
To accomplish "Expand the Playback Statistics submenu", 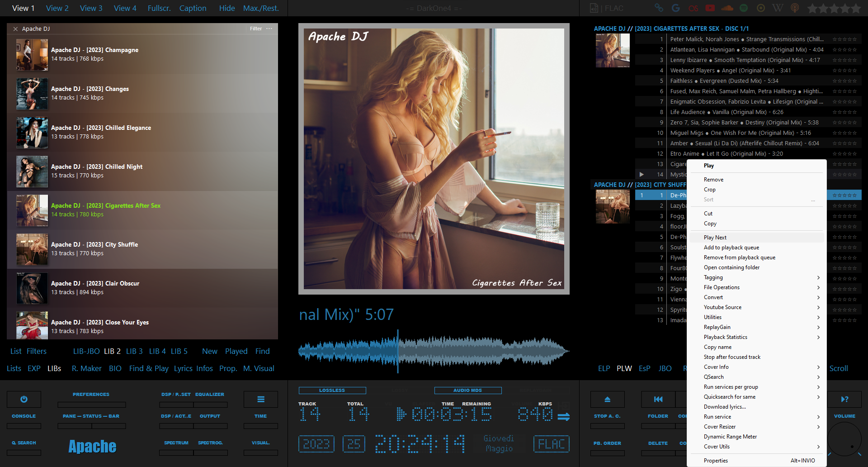I will [x=756, y=337].
